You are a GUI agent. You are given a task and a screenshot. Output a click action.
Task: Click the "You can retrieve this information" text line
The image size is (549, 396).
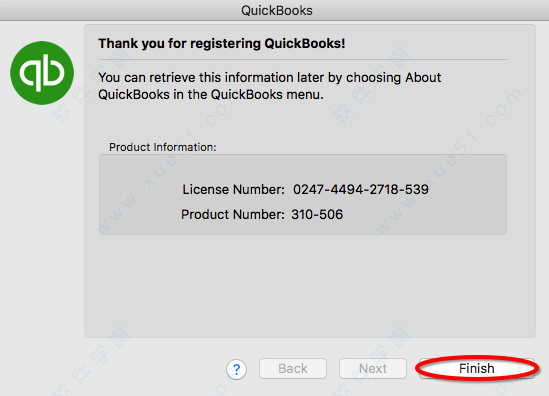point(270,78)
